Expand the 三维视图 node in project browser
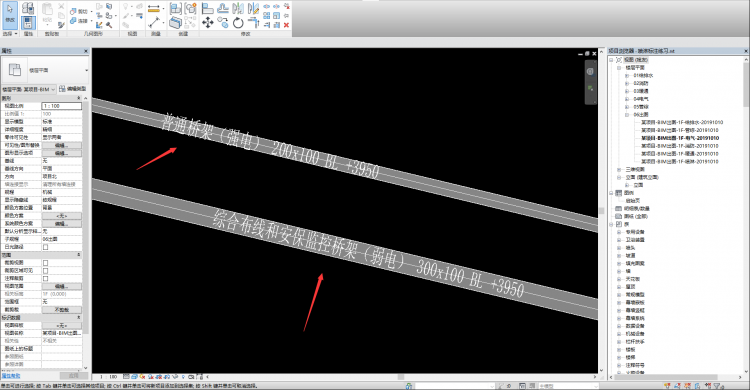The height and width of the screenshot is (390, 750). (619, 169)
